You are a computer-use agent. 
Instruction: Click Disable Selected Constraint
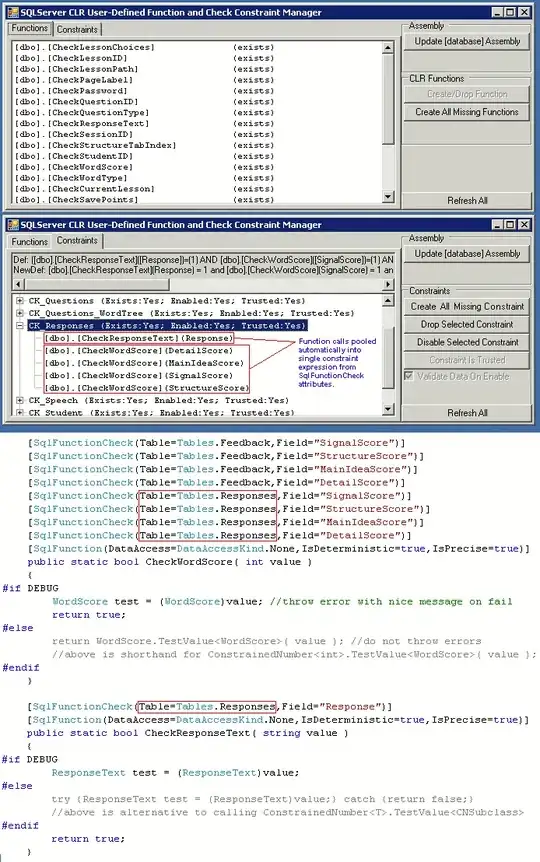point(466,342)
